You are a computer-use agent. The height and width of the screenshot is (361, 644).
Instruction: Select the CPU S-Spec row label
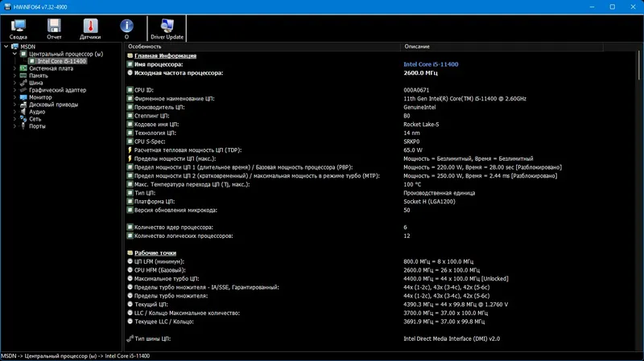pos(150,142)
